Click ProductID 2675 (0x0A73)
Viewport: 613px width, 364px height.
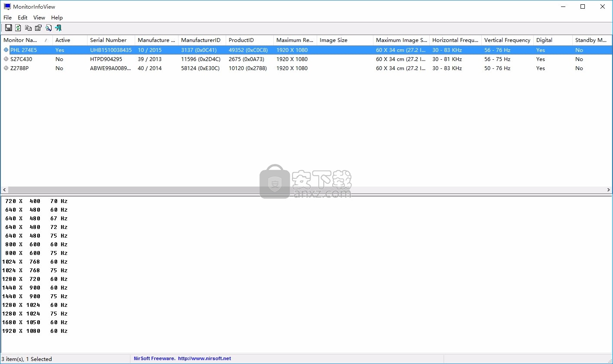coord(246,59)
